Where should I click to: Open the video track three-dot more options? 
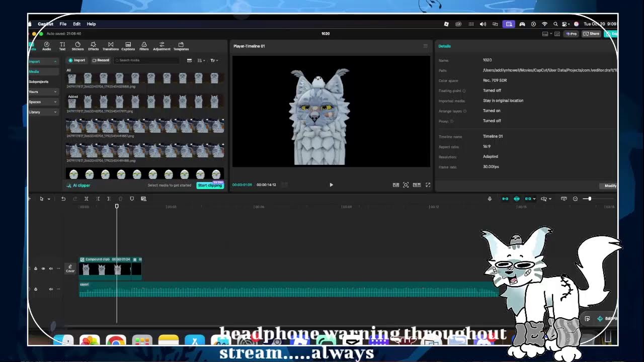58,268
